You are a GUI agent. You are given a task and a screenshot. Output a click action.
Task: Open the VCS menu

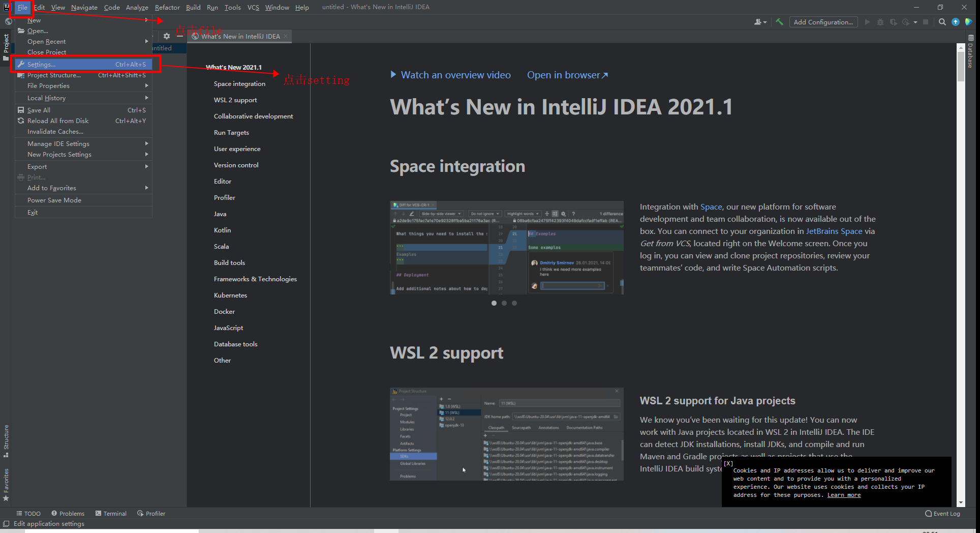[x=253, y=7]
